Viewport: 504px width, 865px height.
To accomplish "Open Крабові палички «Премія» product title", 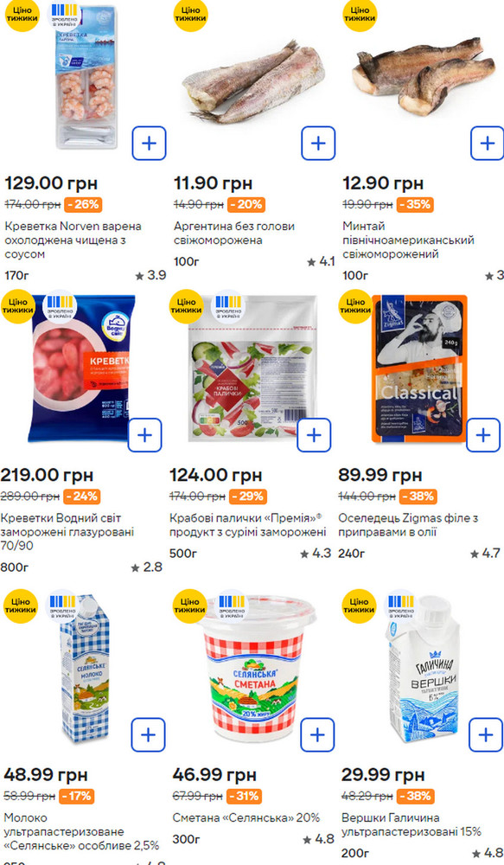I will pos(247,525).
